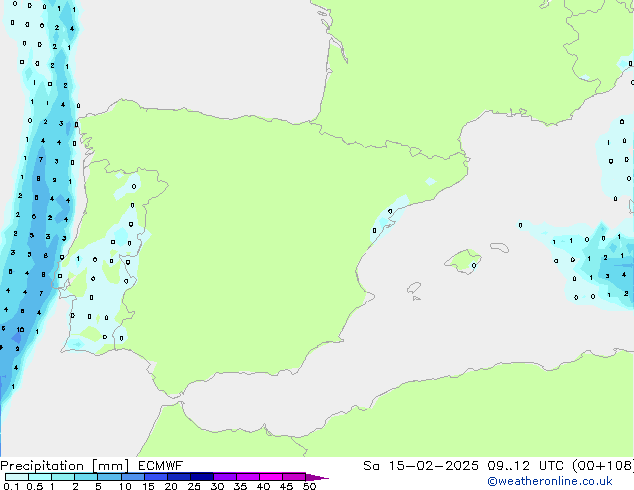Click the 15 to 20 mm legend swatch
Viewport: 634px width, 490px height.
tap(155, 477)
